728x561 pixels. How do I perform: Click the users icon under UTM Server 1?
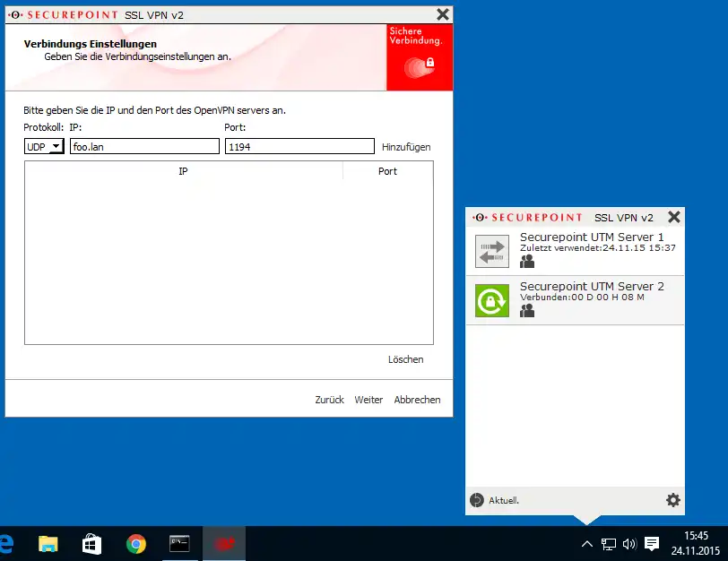pyautogui.click(x=527, y=262)
